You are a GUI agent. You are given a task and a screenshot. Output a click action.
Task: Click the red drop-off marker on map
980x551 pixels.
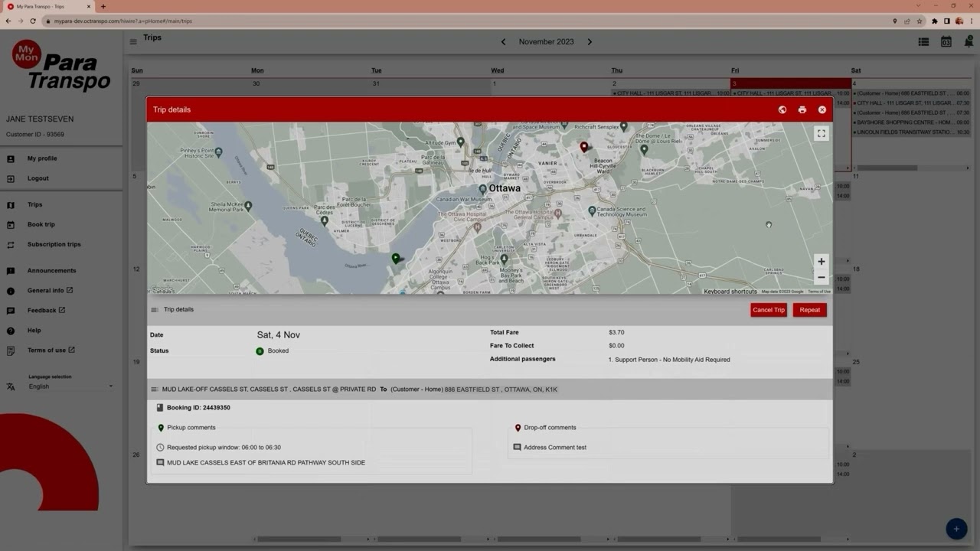pyautogui.click(x=584, y=147)
